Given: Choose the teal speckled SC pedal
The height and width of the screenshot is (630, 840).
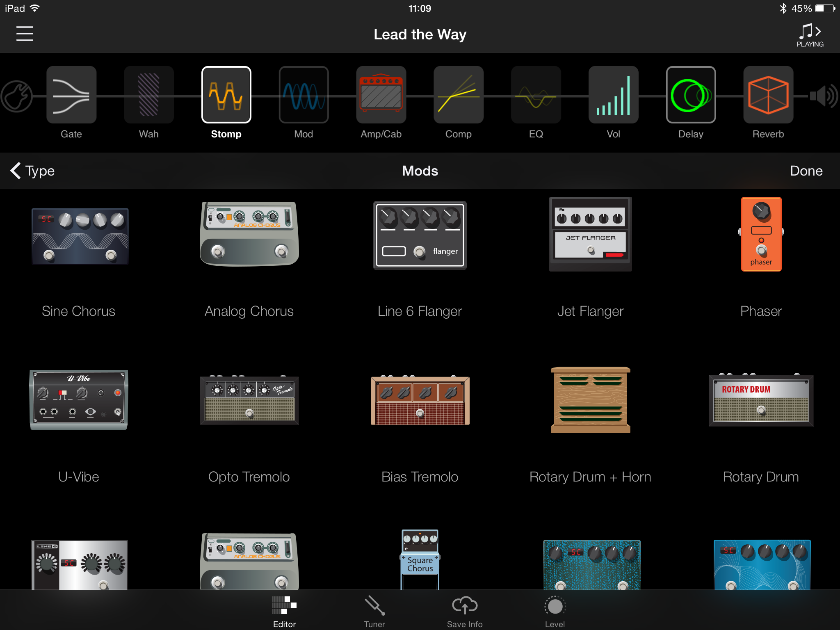Looking at the screenshot, I should pos(592,565).
